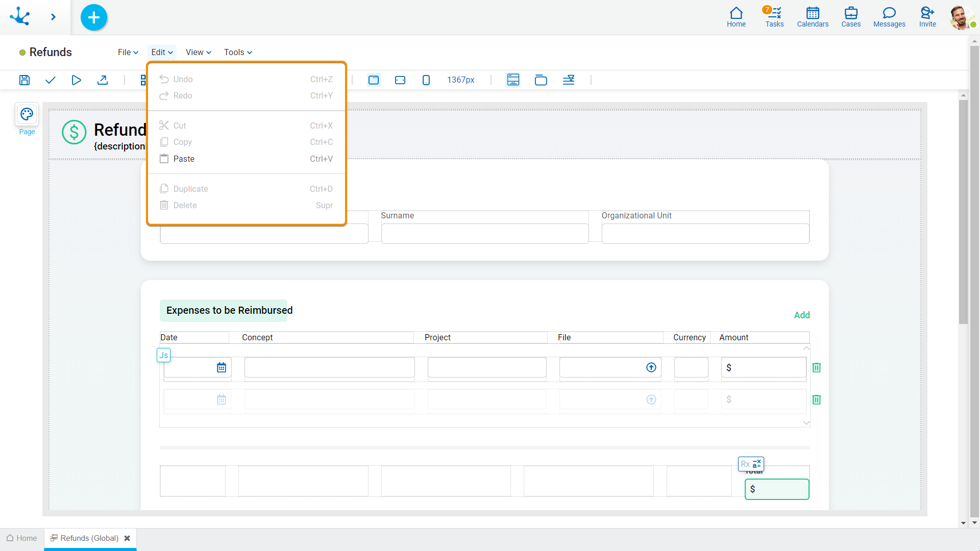Click the first row Currency field
This screenshot has width=980, height=551.
(x=691, y=367)
